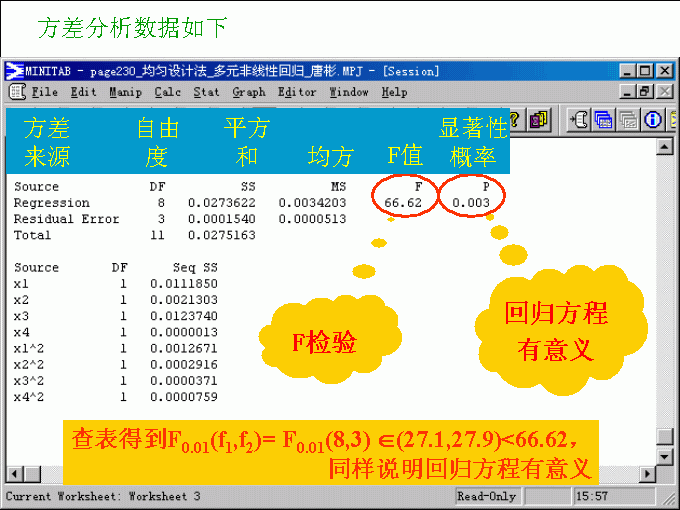This screenshot has width=680, height=510.
Task: Click the greyed Manage Graphs icon
Action: click(629, 120)
